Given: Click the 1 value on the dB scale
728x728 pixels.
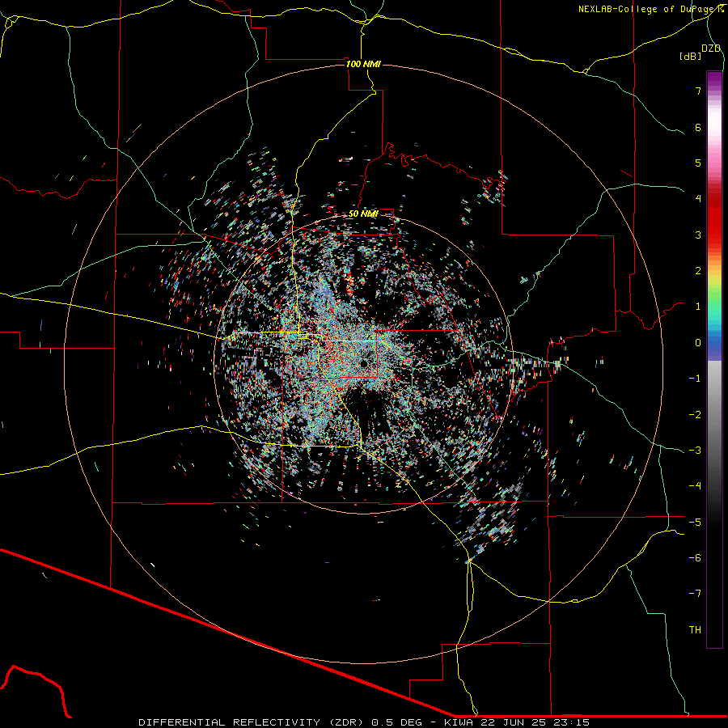Looking at the screenshot, I should click(x=698, y=307).
